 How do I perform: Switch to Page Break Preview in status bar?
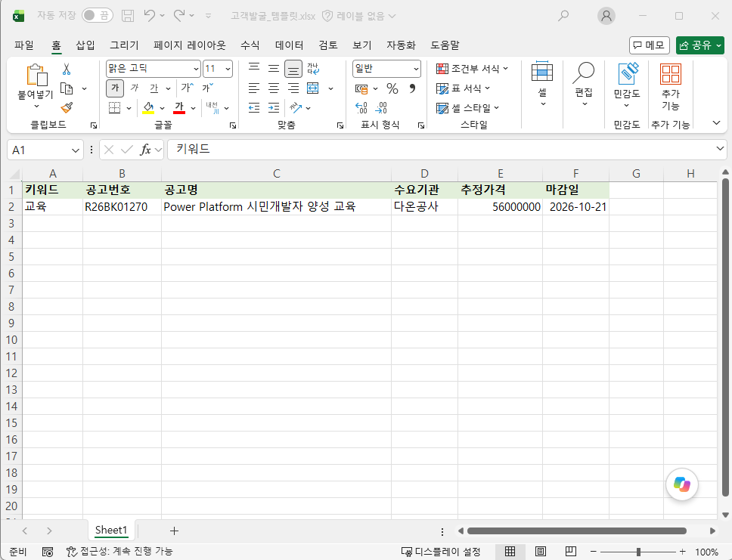(570, 552)
